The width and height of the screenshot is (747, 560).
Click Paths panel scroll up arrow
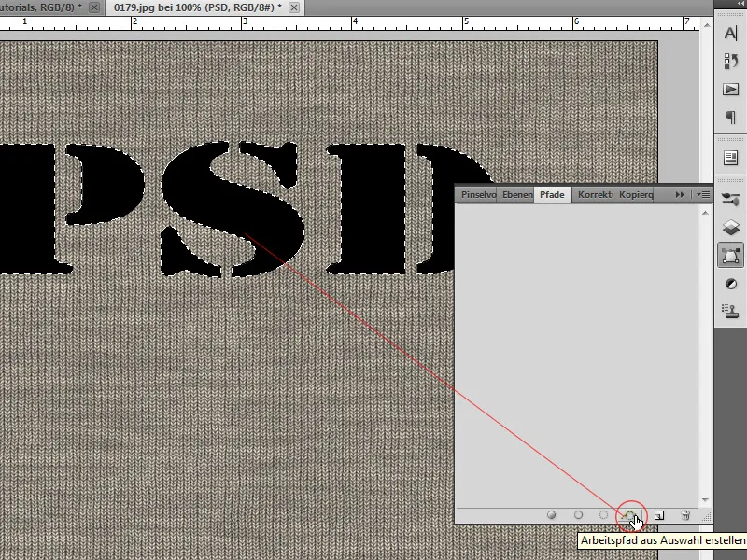(705, 213)
